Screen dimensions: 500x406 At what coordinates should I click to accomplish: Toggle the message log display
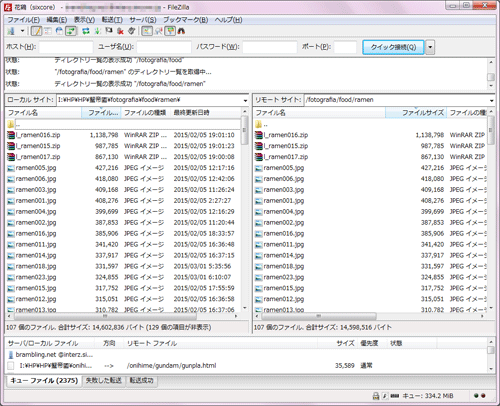pyautogui.click(x=36, y=31)
